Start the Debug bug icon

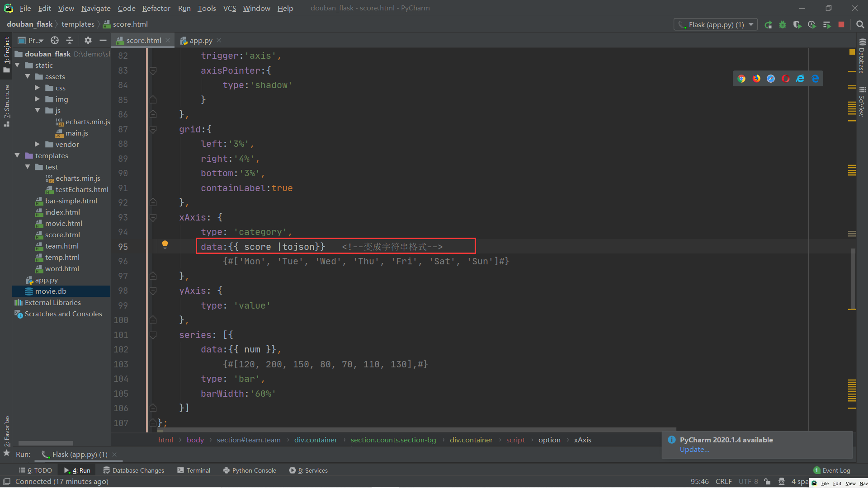[x=783, y=25]
